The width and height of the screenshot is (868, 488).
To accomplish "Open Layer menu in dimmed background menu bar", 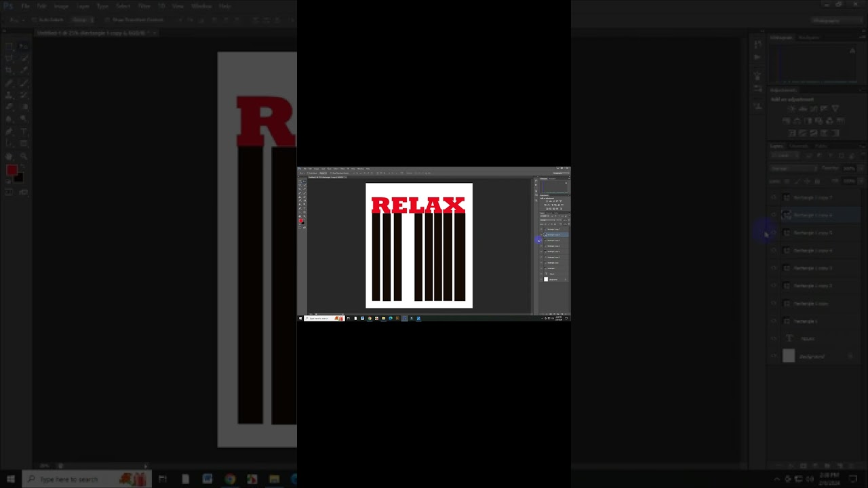I will (83, 6).
